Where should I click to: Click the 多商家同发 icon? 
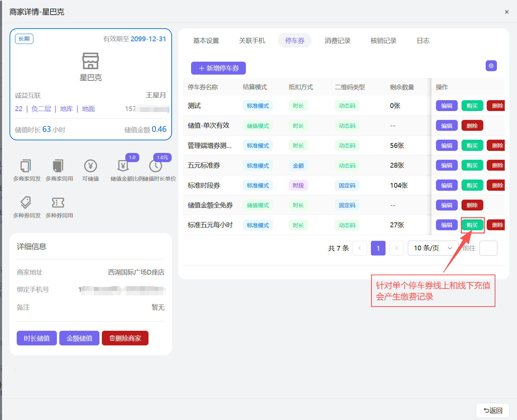pyautogui.click(x=26, y=166)
